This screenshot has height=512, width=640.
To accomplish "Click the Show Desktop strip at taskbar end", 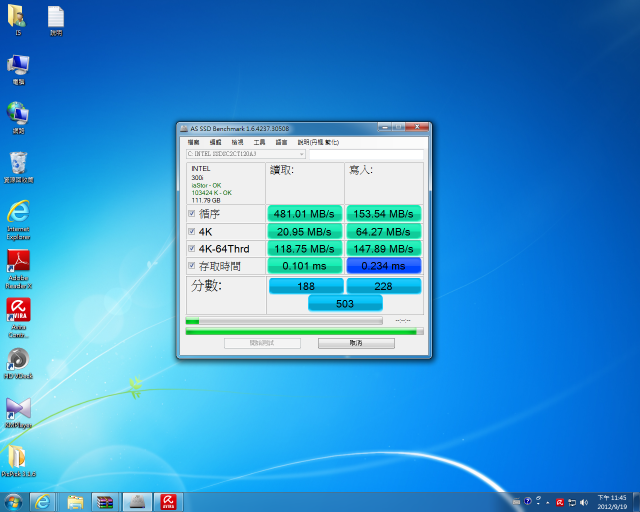I will point(636,502).
